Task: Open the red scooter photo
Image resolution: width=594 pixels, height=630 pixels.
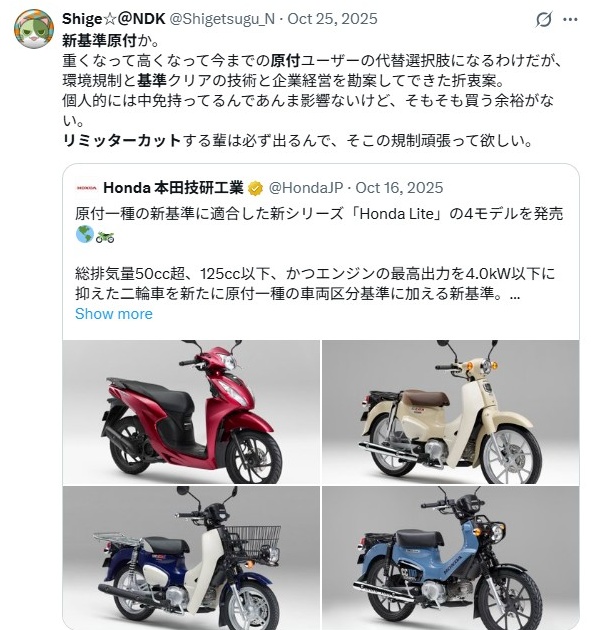Action: coord(191,412)
